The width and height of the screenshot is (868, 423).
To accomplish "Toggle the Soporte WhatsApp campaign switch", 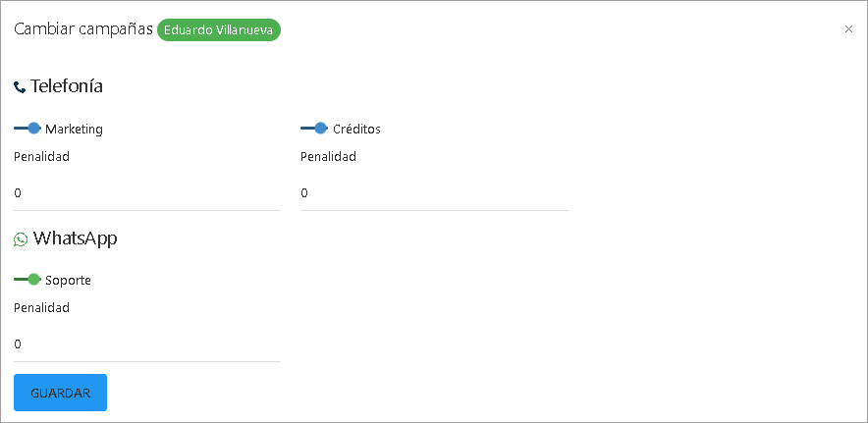I will [27, 280].
